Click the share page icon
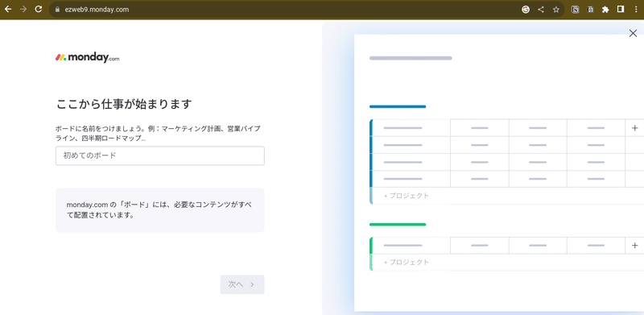The width and height of the screenshot is (644, 315). point(541,10)
